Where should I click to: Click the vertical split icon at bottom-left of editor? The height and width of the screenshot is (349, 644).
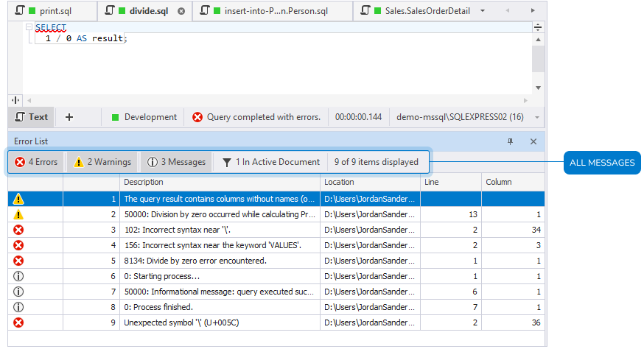point(15,99)
